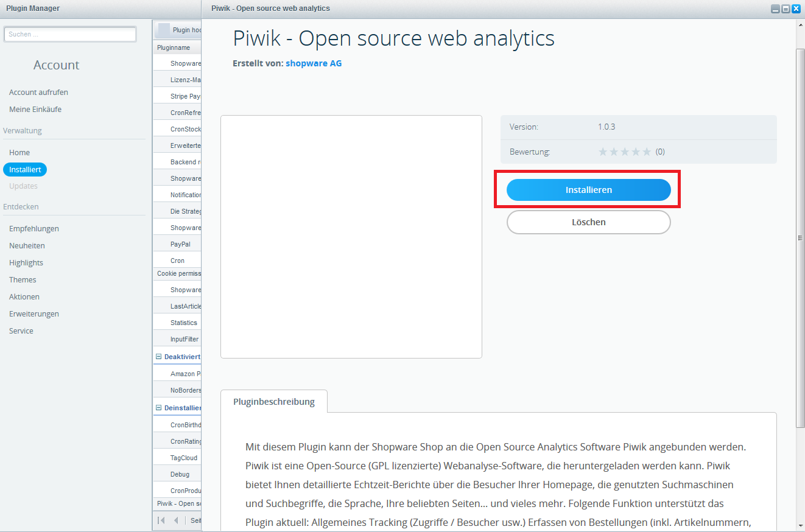Open Empfehlungen under Entdecken
The height and width of the screenshot is (532, 805).
click(x=34, y=229)
